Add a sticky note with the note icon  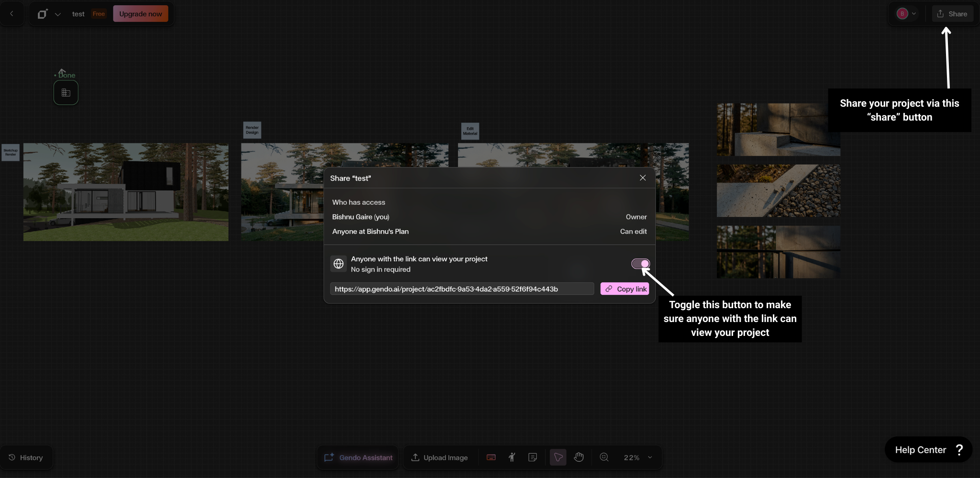532,457
